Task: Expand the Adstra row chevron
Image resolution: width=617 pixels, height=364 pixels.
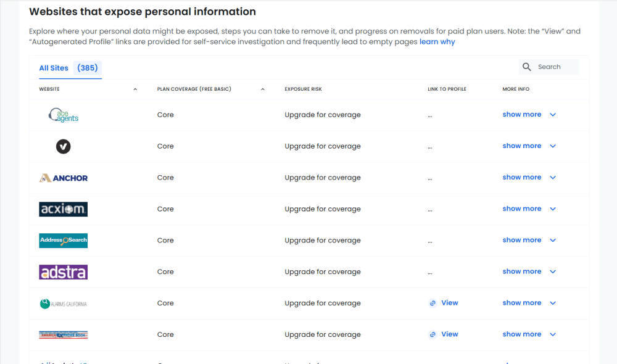Action: [553, 271]
